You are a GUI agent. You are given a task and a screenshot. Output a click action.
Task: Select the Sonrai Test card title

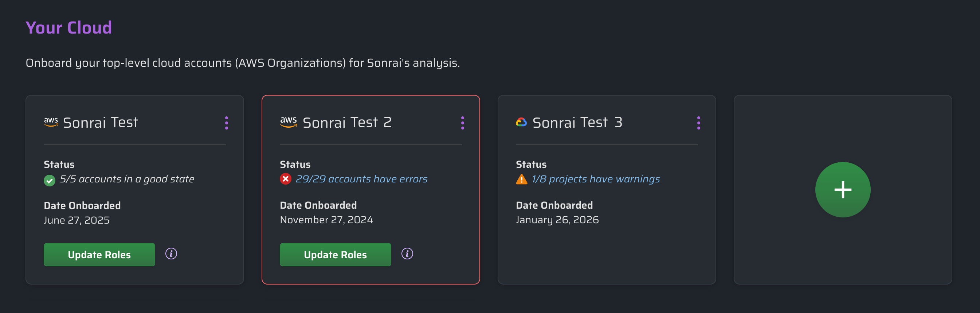[x=101, y=123]
